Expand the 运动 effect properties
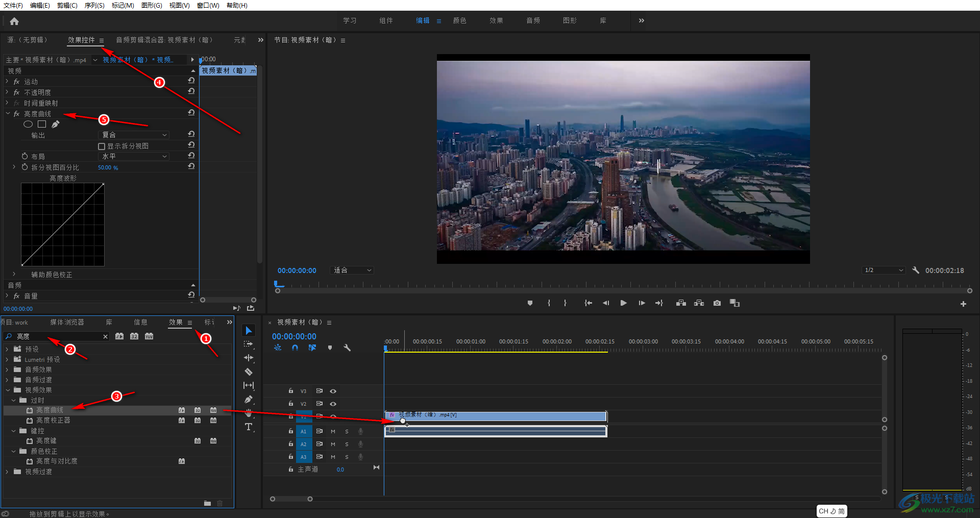Viewport: 980px width, 518px height. click(7, 81)
